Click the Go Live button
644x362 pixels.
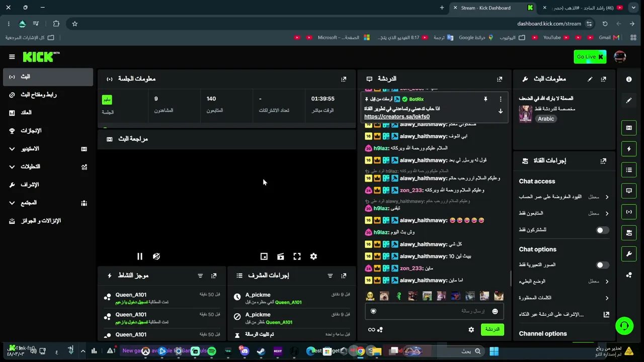point(590,57)
